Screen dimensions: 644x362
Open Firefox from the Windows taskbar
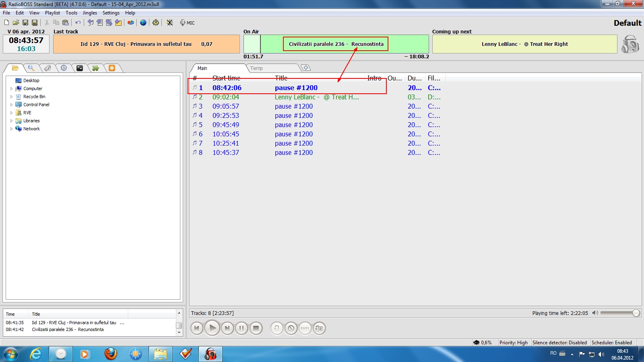[x=111, y=354]
